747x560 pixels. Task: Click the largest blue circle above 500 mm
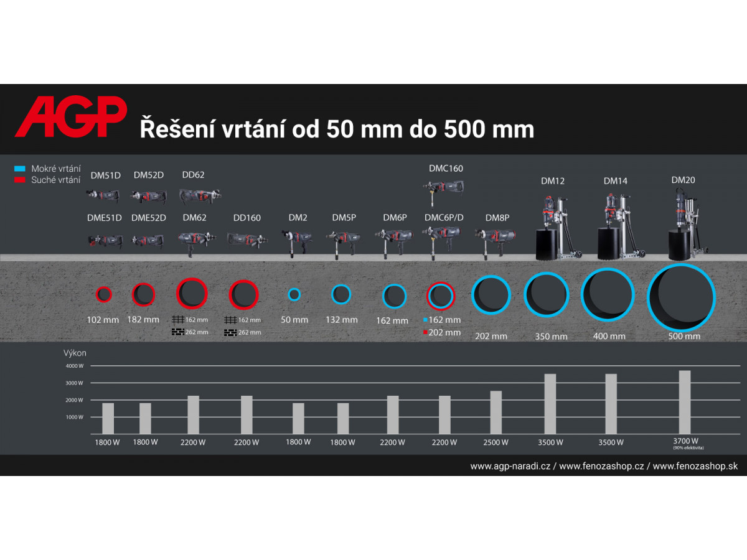click(x=681, y=297)
